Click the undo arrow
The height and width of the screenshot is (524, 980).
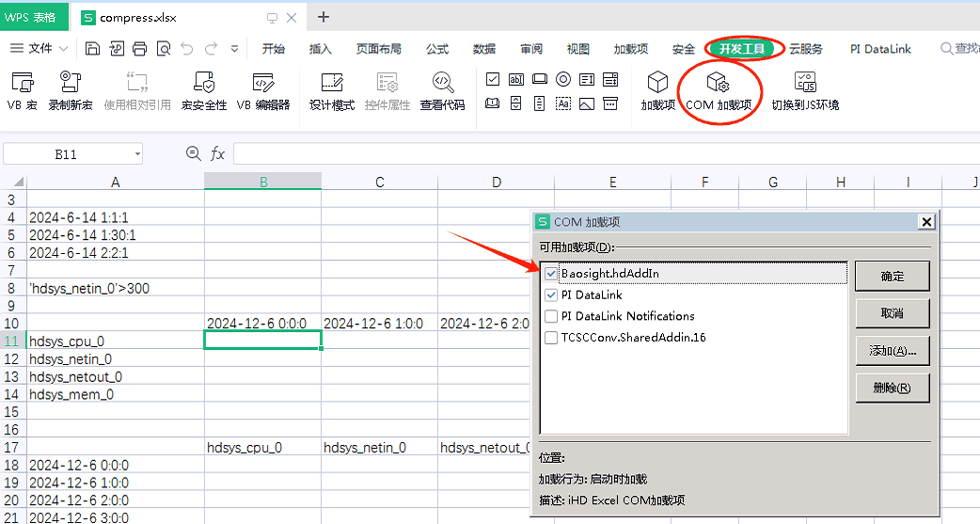click(x=187, y=48)
